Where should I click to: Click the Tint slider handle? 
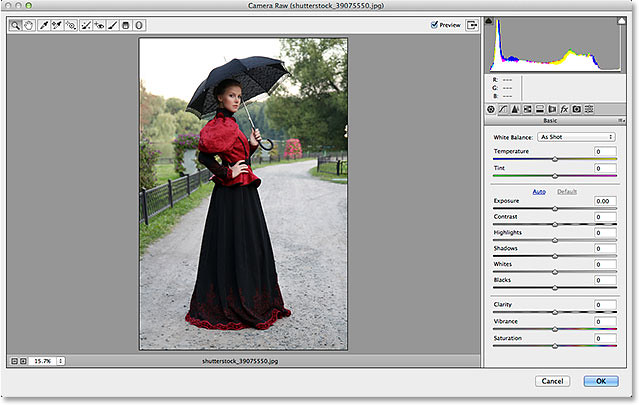pyautogui.click(x=555, y=176)
